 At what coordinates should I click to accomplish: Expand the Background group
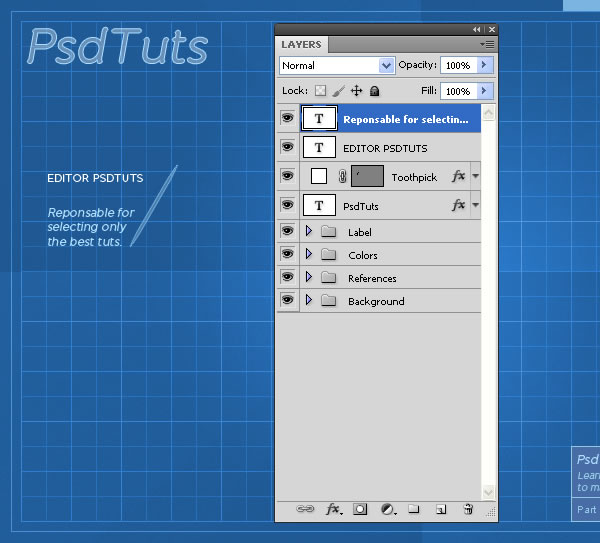(x=309, y=300)
